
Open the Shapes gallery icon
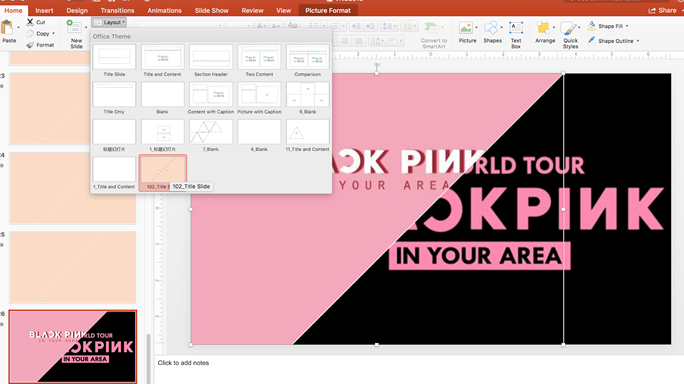491,28
